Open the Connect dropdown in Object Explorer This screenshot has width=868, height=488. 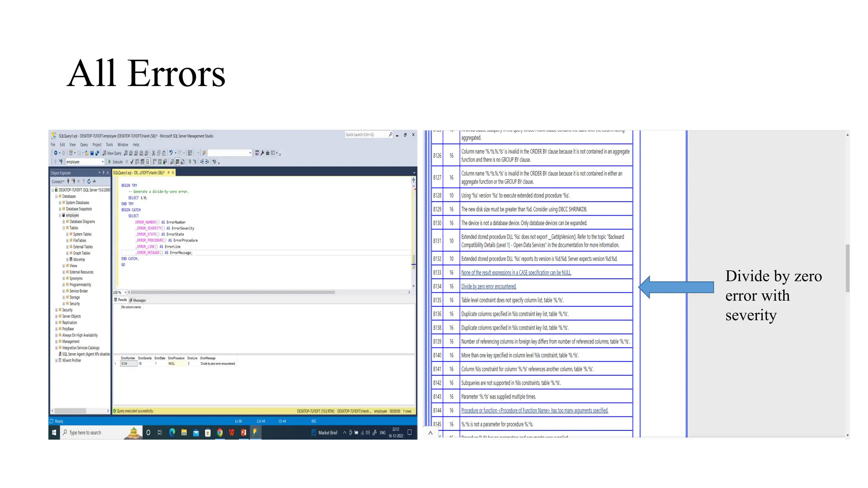pyautogui.click(x=58, y=181)
